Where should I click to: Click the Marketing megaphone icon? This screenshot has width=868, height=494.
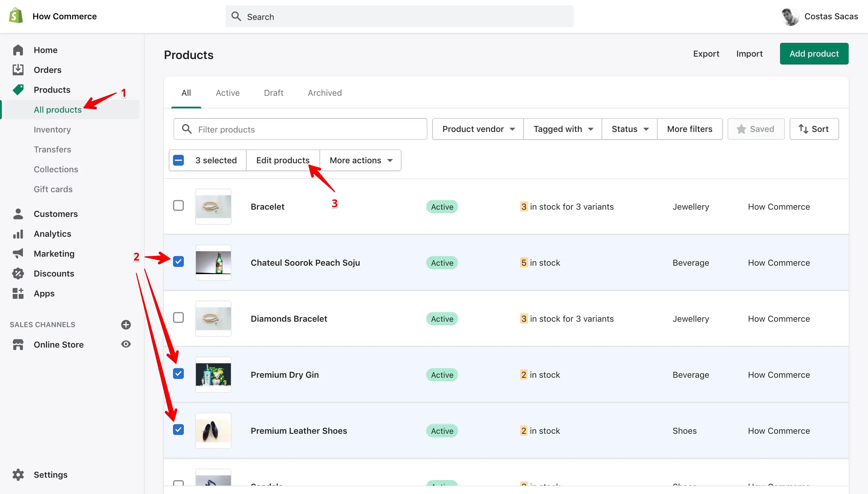pyautogui.click(x=18, y=253)
